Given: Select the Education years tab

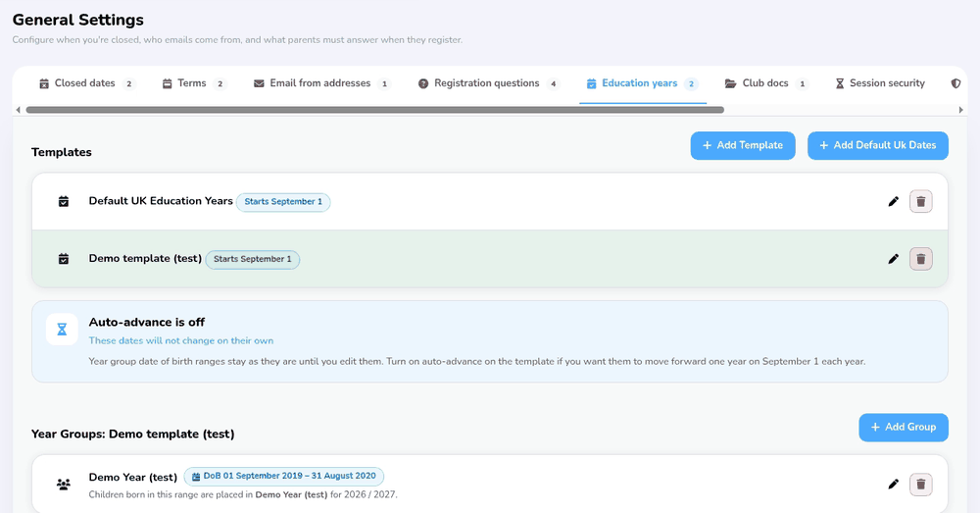Looking at the screenshot, I should tap(643, 83).
